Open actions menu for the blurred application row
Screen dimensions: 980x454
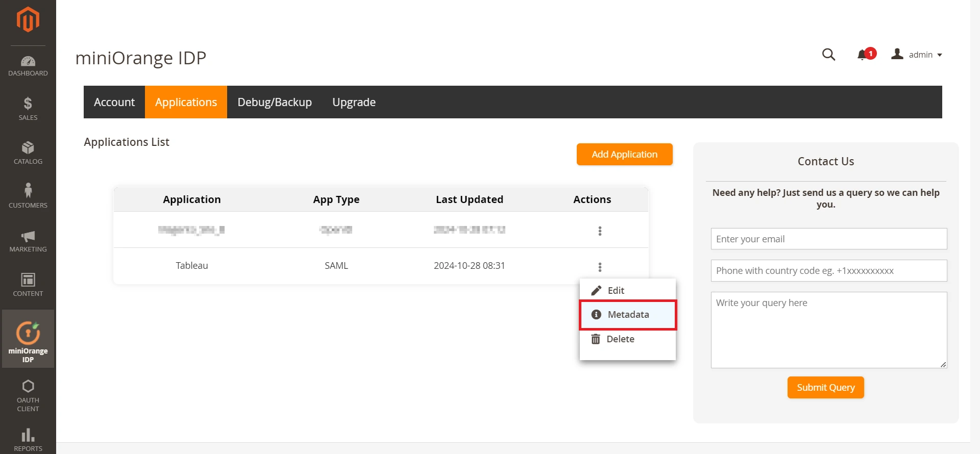[600, 231]
